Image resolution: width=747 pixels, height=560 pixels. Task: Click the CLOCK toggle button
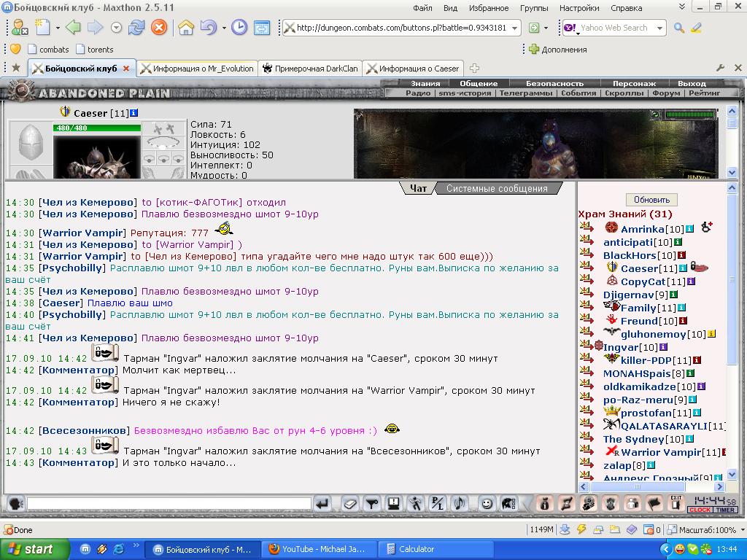tap(700, 510)
